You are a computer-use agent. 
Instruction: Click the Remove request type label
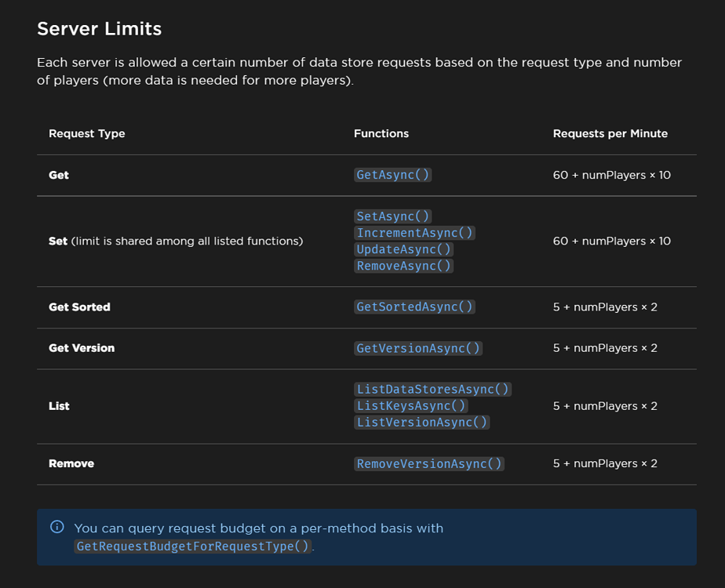tap(71, 463)
